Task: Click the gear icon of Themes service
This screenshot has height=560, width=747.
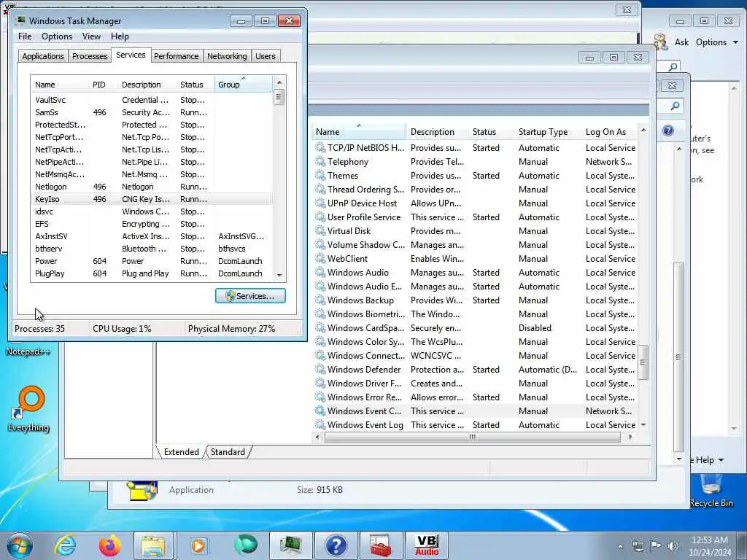Action: 320,176
